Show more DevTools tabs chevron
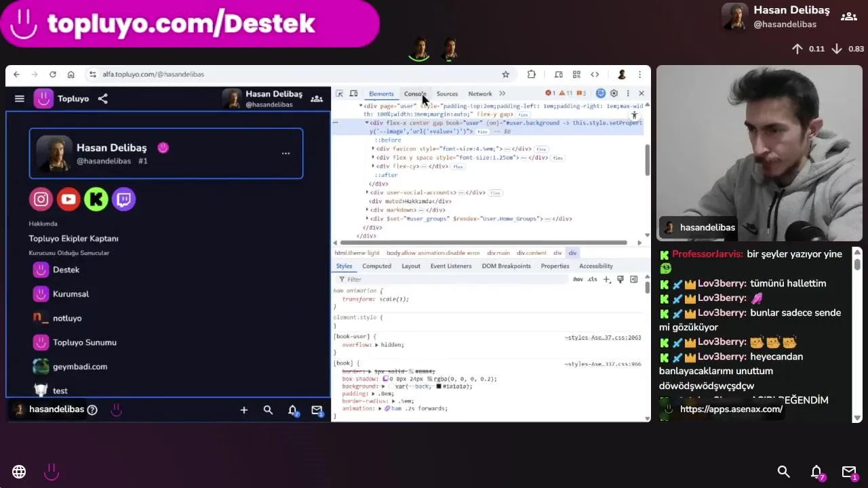Viewport: 868px width, 488px height. [502, 94]
